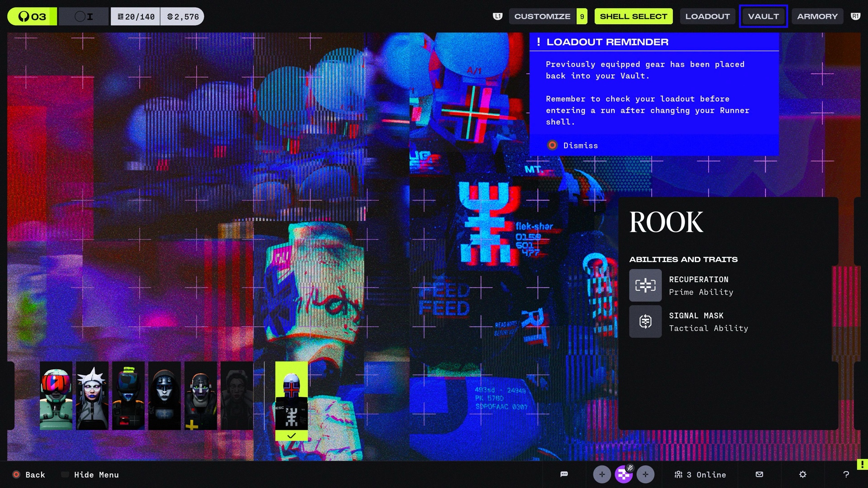The width and height of the screenshot is (868, 488).
Task: Toggle muted microphone badge on player avatar
Action: pyautogui.click(x=630, y=468)
